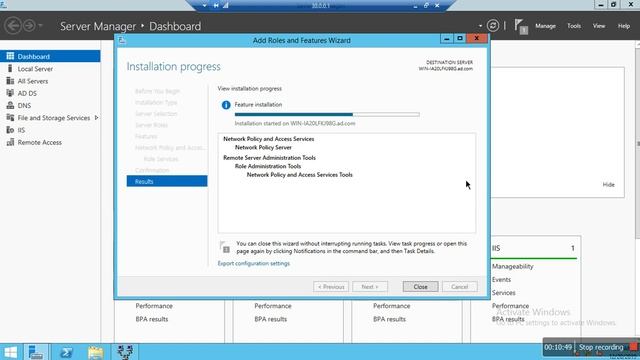The width and height of the screenshot is (640, 360).
Task: Click the recording timer 00:10:49
Action: pyautogui.click(x=558, y=347)
